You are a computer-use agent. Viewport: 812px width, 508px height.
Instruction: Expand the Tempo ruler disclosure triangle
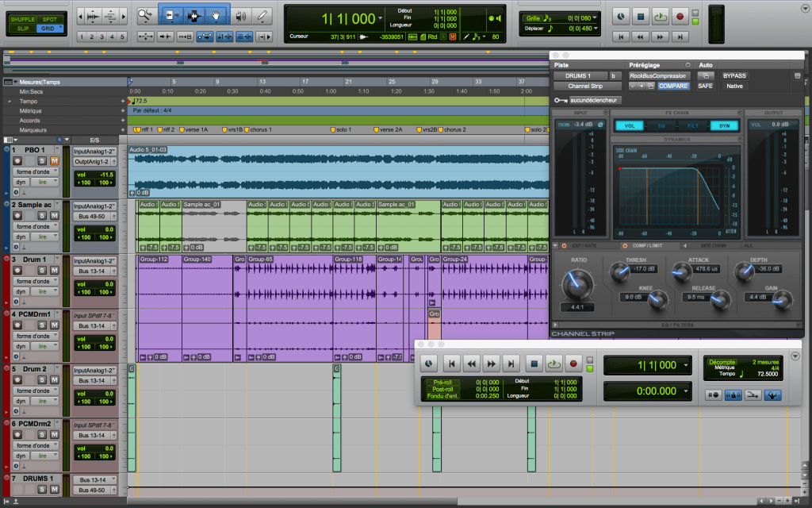[x=10, y=102]
